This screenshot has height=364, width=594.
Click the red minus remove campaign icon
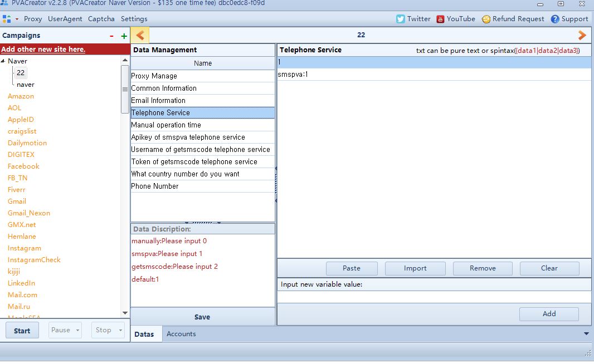click(112, 36)
